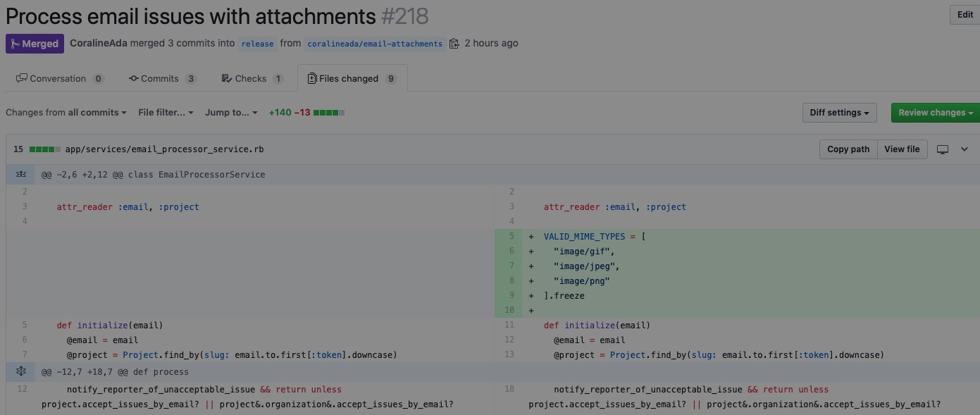The height and width of the screenshot is (415, 980).
Task: Click the release base branch link
Action: 257,44
